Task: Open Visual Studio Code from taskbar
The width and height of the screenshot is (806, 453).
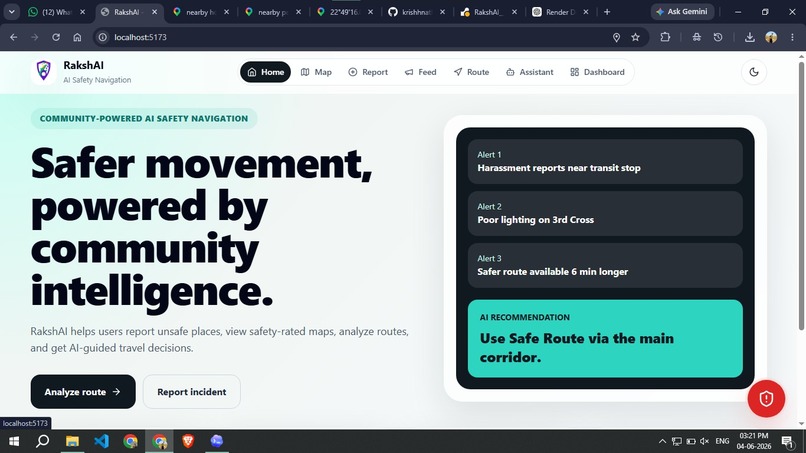Action: point(101,441)
